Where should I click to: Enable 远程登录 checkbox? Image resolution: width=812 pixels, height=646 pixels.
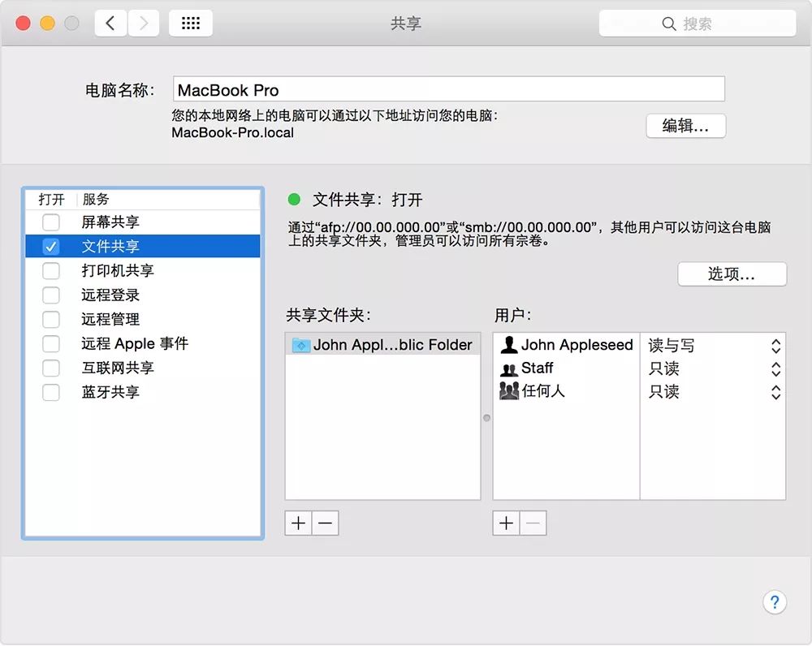click(x=50, y=295)
